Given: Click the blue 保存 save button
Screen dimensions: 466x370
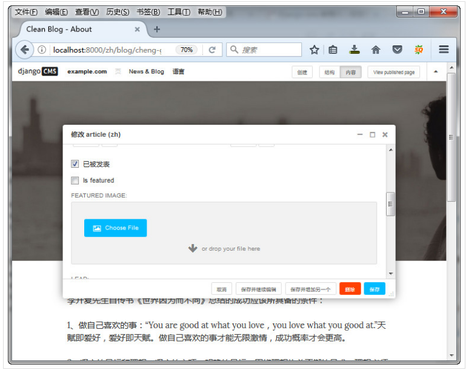Looking at the screenshot, I should (x=375, y=289).
